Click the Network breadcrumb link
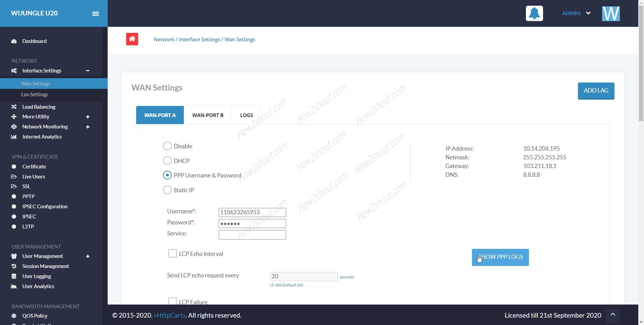The width and height of the screenshot is (644, 325). pyautogui.click(x=164, y=39)
